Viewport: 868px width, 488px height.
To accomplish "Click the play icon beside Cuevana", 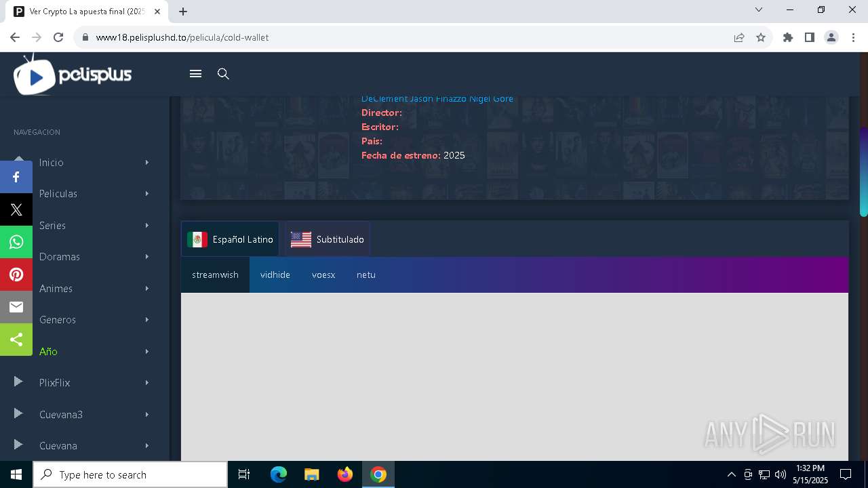I will pyautogui.click(x=18, y=445).
